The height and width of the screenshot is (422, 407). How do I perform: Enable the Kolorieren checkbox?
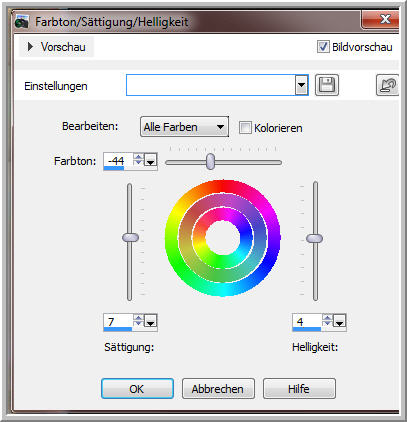click(x=245, y=128)
